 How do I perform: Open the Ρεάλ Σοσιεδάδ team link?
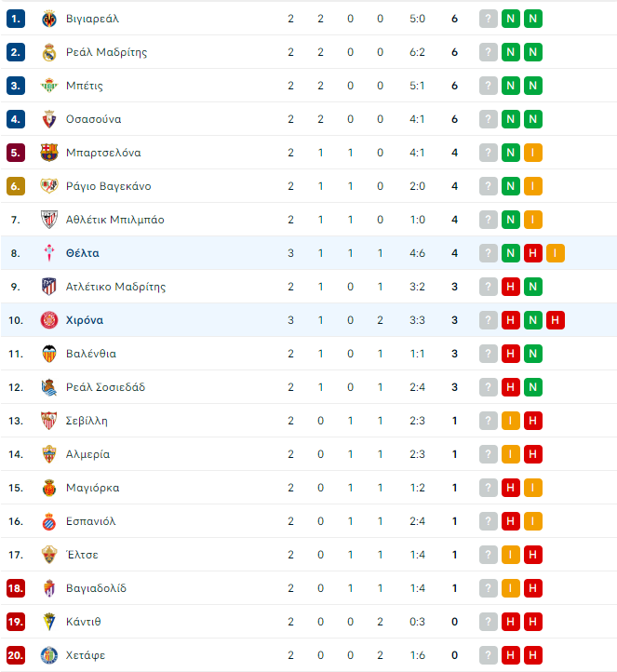105,387
